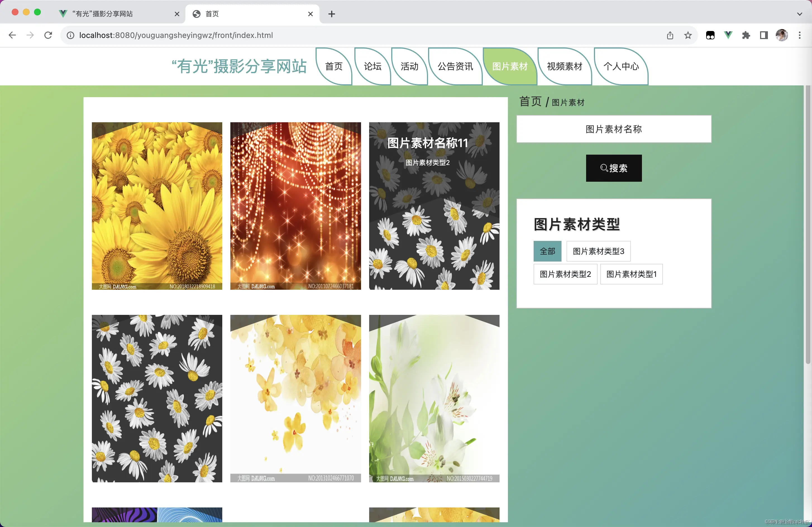Select the 图片素材类型2 filter
The width and height of the screenshot is (812, 527).
(565, 274)
